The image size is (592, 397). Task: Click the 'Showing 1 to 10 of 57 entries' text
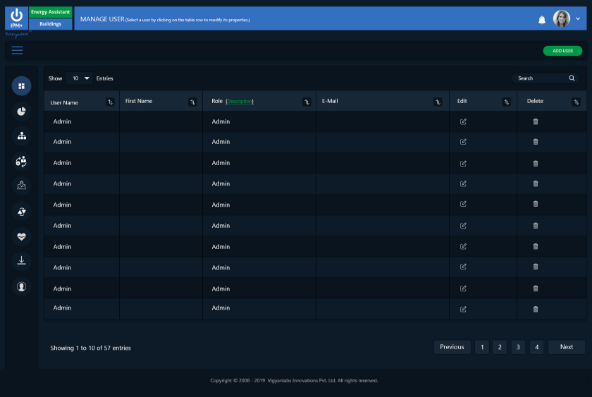(91, 348)
